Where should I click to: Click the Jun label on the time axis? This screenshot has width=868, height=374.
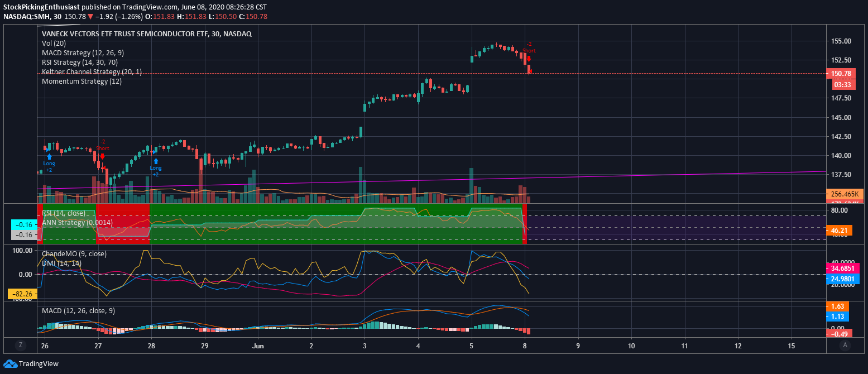coord(258,346)
